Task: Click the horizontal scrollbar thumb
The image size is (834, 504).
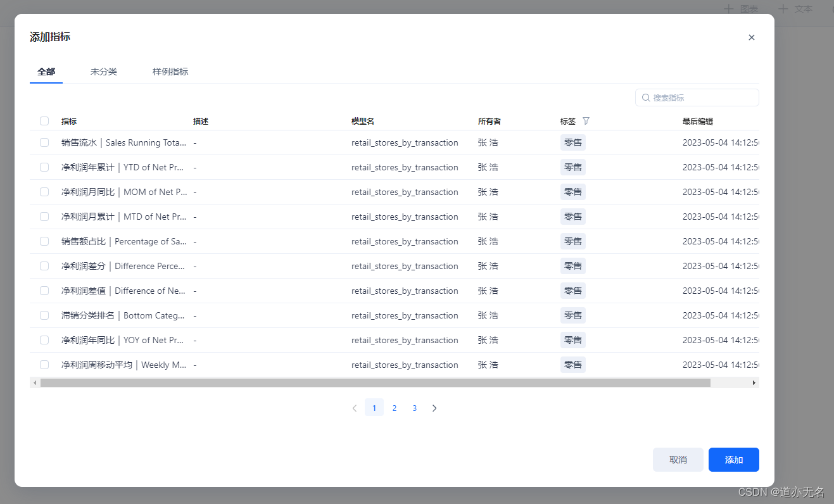Action: pyautogui.click(x=376, y=382)
